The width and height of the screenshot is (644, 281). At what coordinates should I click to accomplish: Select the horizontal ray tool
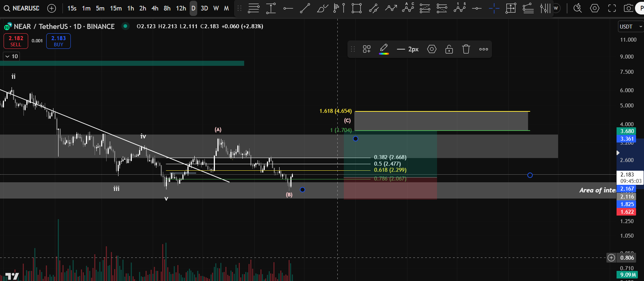point(288,8)
